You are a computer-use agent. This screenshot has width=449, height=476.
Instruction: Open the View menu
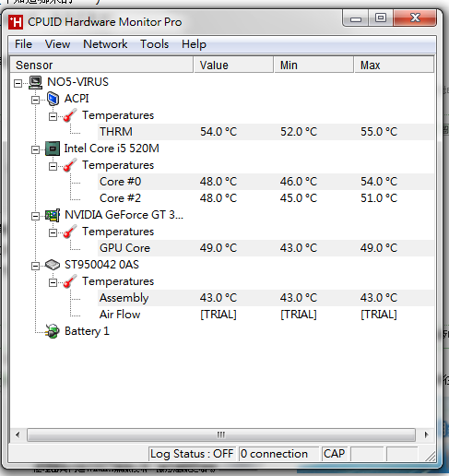tap(57, 44)
